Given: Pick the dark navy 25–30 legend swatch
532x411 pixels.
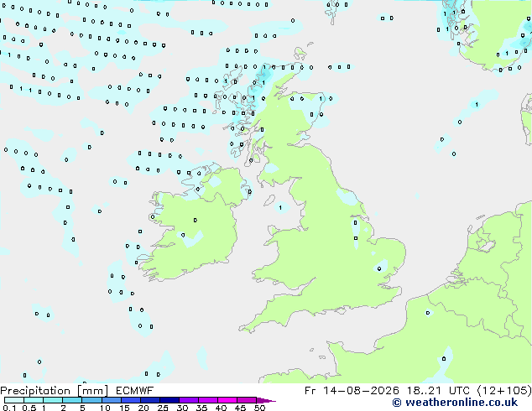Looking at the screenshot, I should point(170,400).
